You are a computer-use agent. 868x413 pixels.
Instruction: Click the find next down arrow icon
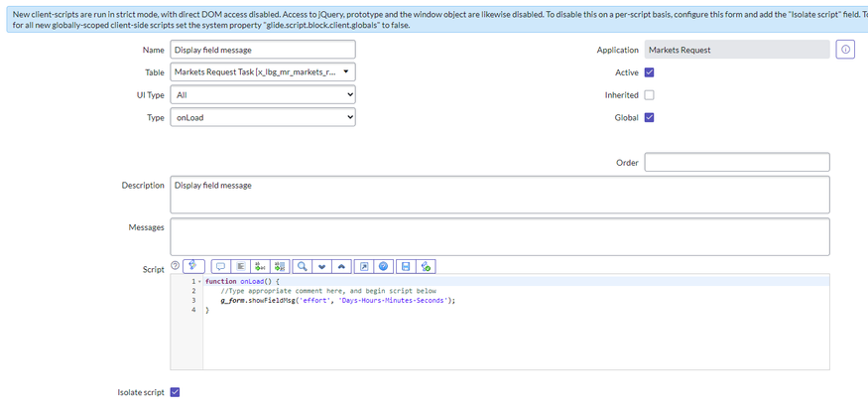coord(321,266)
